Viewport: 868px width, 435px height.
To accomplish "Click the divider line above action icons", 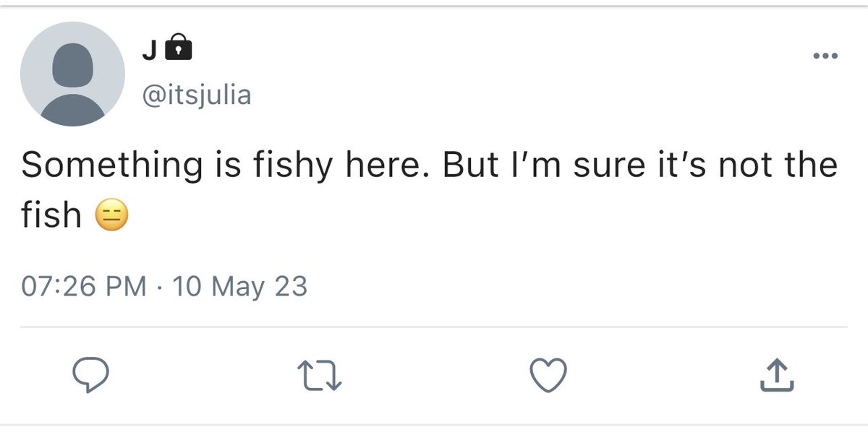I will [x=434, y=327].
